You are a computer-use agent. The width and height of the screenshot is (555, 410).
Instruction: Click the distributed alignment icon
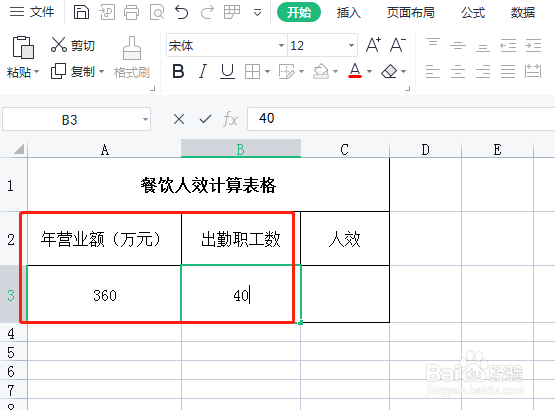[x=533, y=72]
